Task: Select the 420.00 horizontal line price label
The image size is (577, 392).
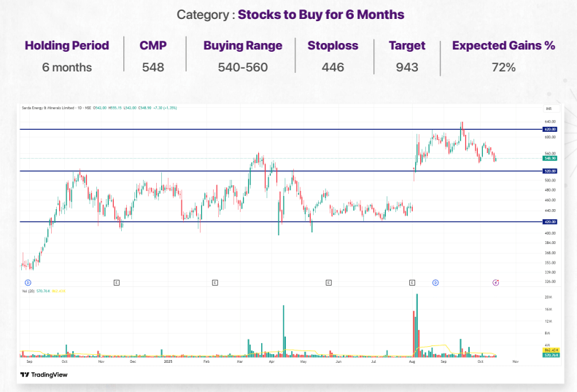Action: 549,222
